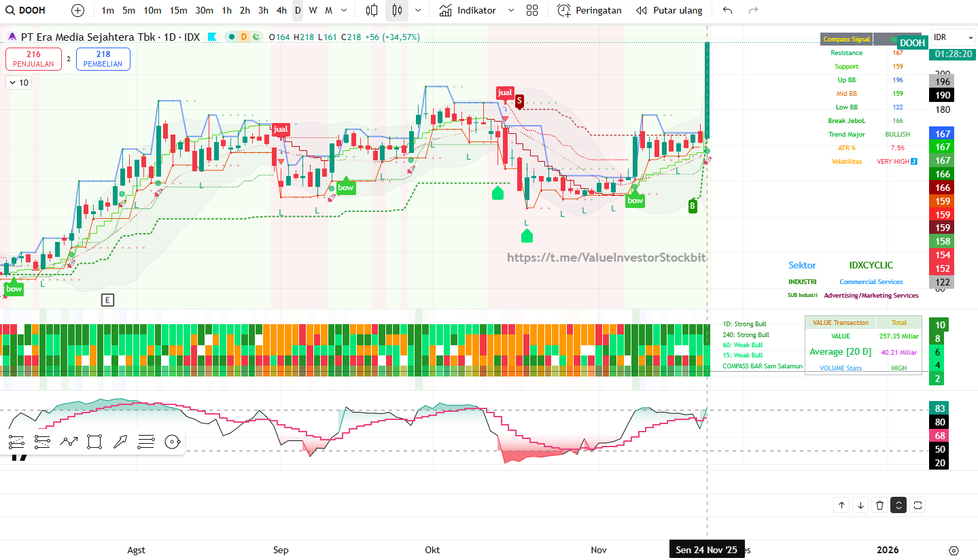
Task: Move the pane down with the arrow
Action: [860, 505]
